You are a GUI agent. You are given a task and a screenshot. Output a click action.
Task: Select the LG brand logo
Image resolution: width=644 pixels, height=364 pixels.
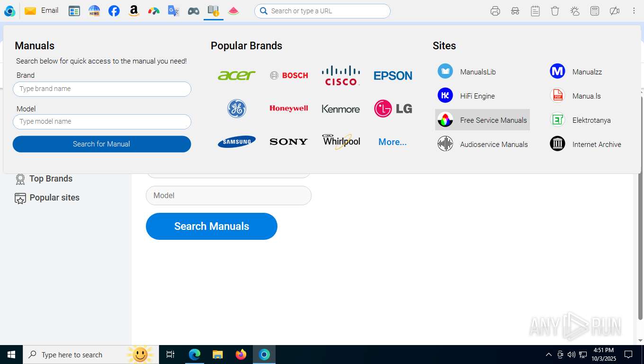(x=393, y=109)
